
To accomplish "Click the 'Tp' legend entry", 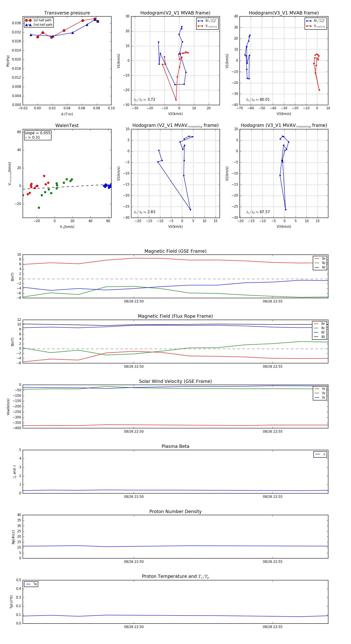I will point(31,584).
